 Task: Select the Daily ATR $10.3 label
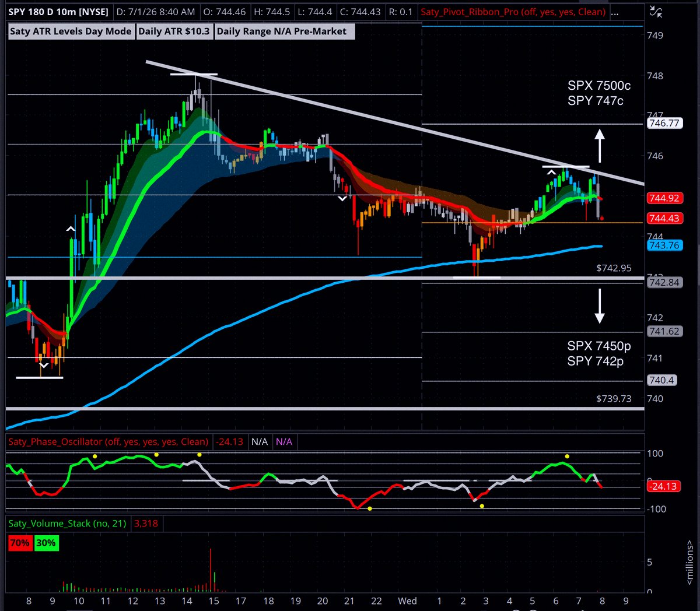coord(174,31)
